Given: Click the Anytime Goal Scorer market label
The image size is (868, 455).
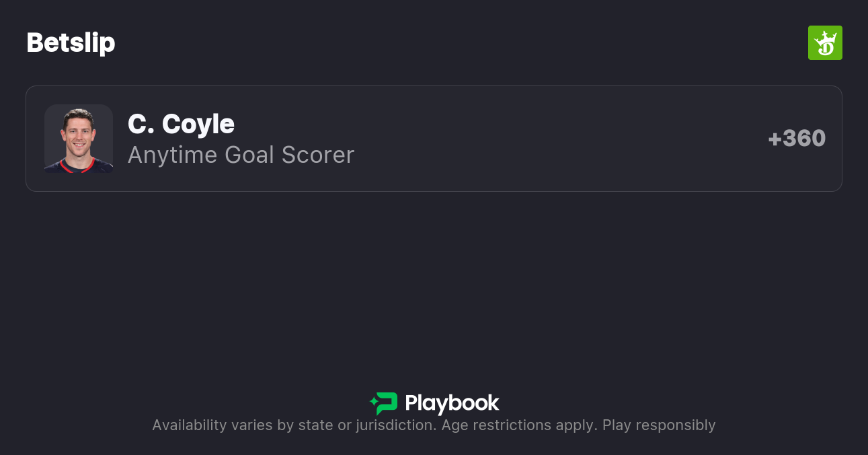Looking at the screenshot, I should 241,155.
